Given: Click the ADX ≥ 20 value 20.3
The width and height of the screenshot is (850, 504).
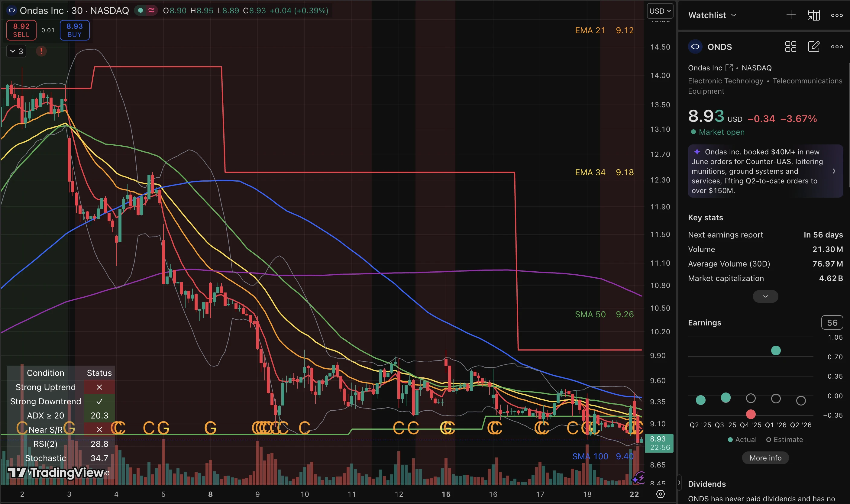Looking at the screenshot, I should point(99,416).
